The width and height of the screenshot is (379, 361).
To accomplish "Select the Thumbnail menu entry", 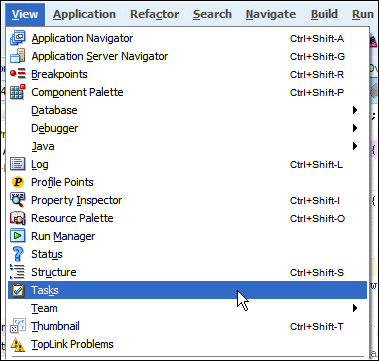I will tap(187, 326).
